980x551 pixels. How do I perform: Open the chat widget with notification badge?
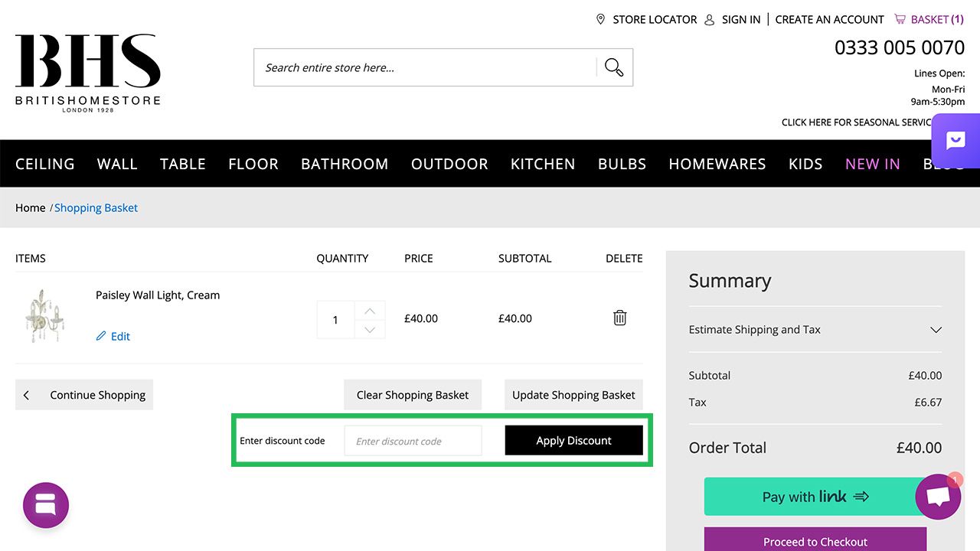point(938,497)
